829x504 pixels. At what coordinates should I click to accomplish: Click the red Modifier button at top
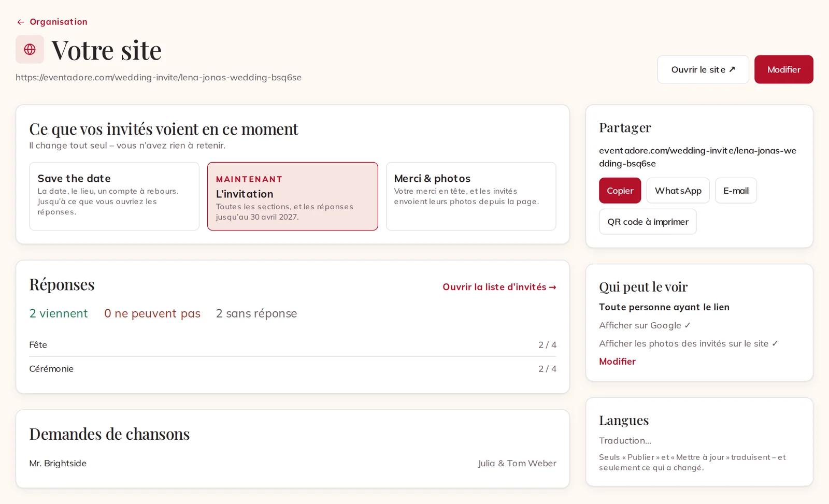(783, 69)
